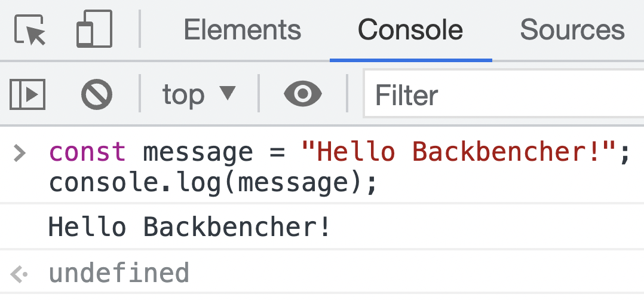The image size is (644, 300).
Task: Select the logged Hello Backbencher! output line
Action: tap(189, 228)
